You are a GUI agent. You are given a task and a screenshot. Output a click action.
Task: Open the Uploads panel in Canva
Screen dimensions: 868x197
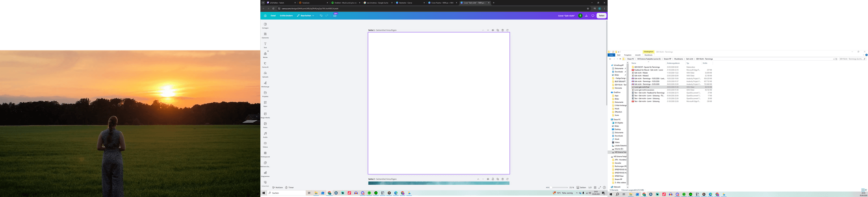tap(265, 74)
